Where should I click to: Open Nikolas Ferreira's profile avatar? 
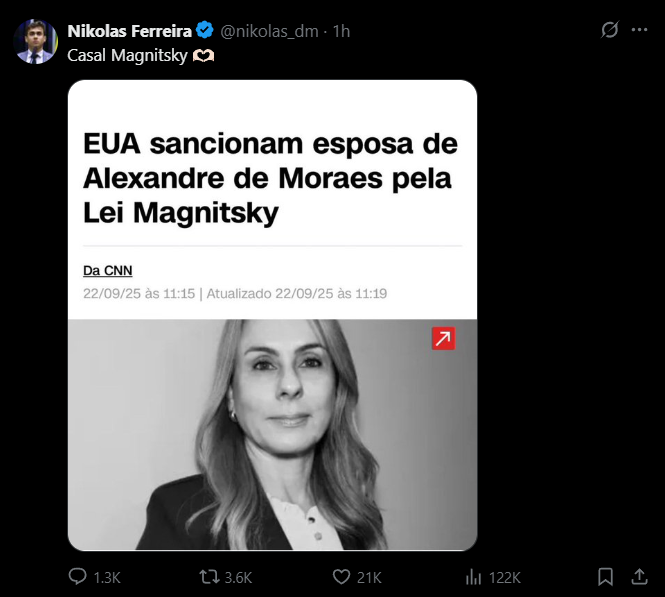[x=36, y=42]
